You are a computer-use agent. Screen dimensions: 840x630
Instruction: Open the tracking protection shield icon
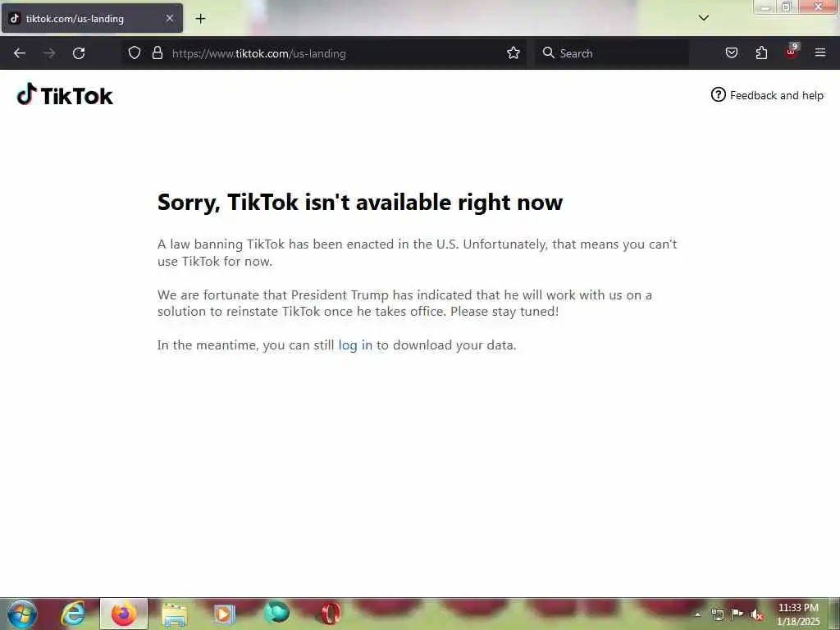coord(135,52)
